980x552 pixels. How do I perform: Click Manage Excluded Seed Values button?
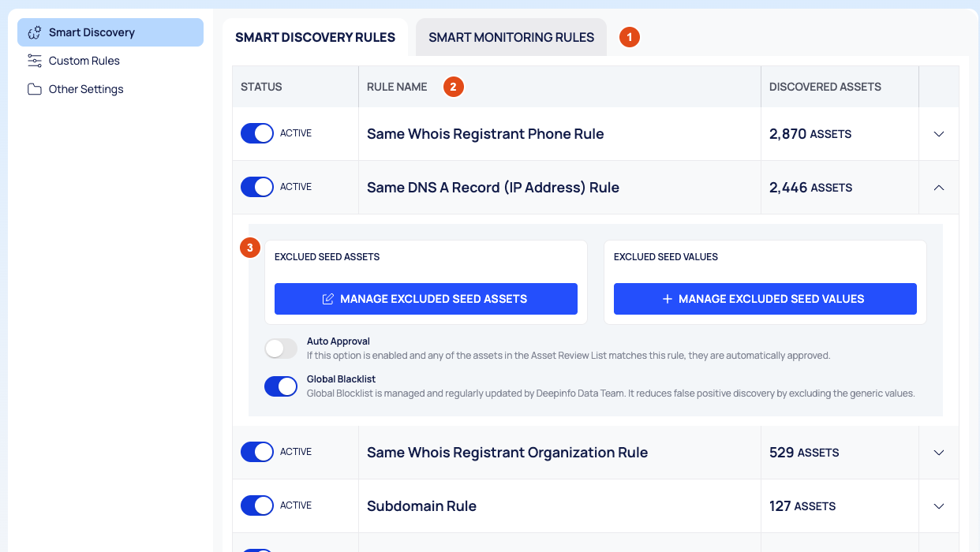765,299
